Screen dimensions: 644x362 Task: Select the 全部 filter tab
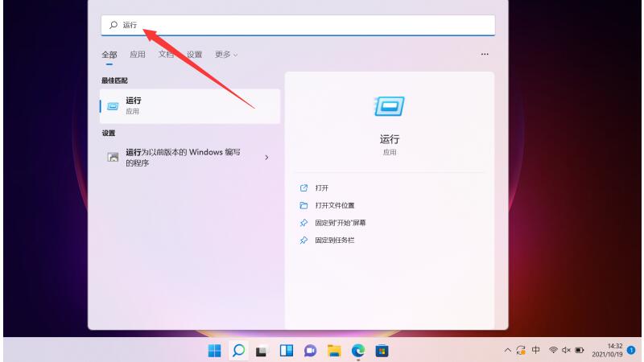click(109, 55)
